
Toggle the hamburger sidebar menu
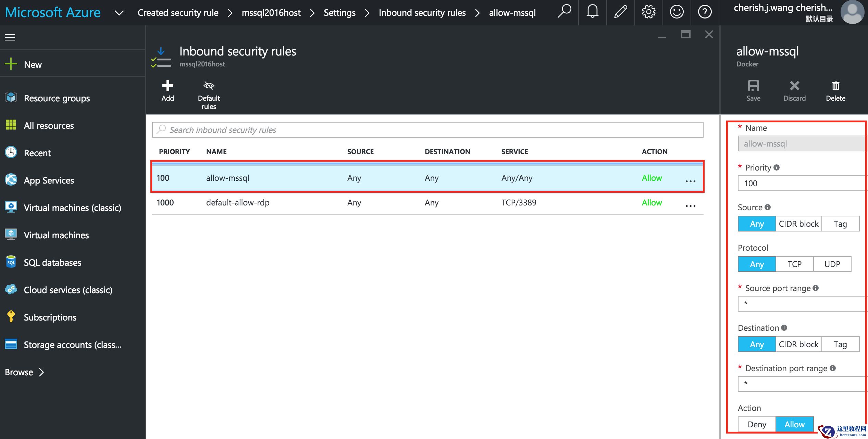point(10,37)
